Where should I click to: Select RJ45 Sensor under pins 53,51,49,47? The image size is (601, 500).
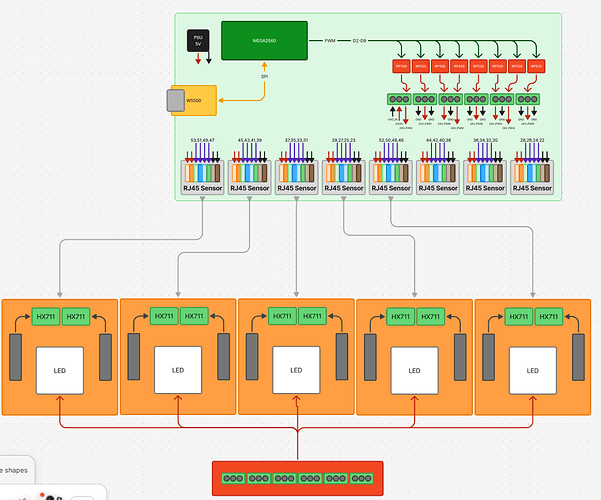pos(202,178)
